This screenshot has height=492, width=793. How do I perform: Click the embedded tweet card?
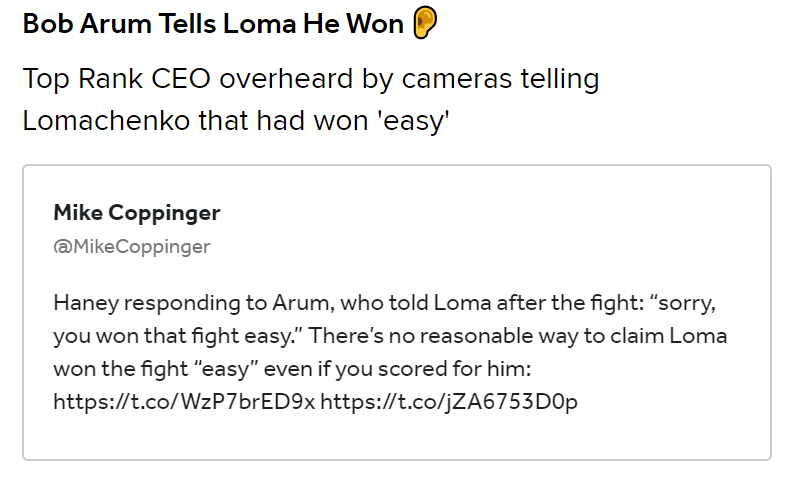396,312
